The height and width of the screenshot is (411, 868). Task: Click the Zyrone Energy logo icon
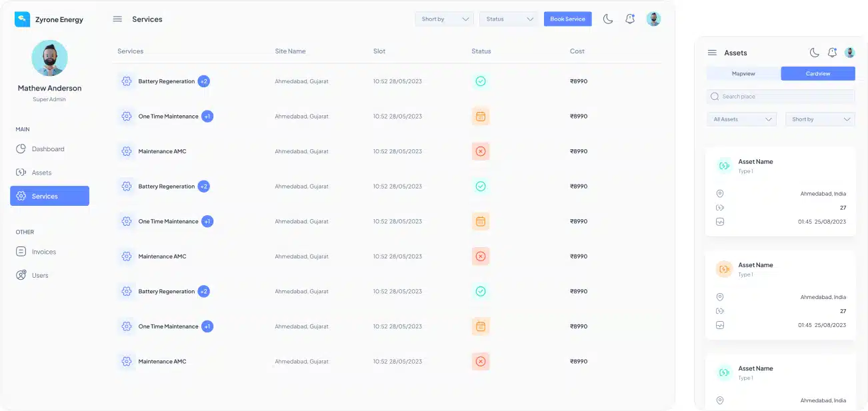click(x=23, y=19)
